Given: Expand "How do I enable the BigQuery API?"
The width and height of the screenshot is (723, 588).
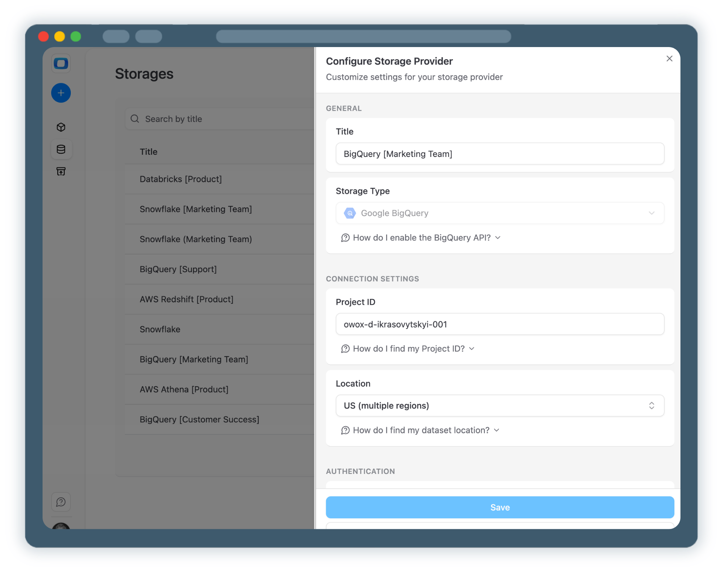Looking at the screenshot, I should pyautogui.click(x=421, y=238).
